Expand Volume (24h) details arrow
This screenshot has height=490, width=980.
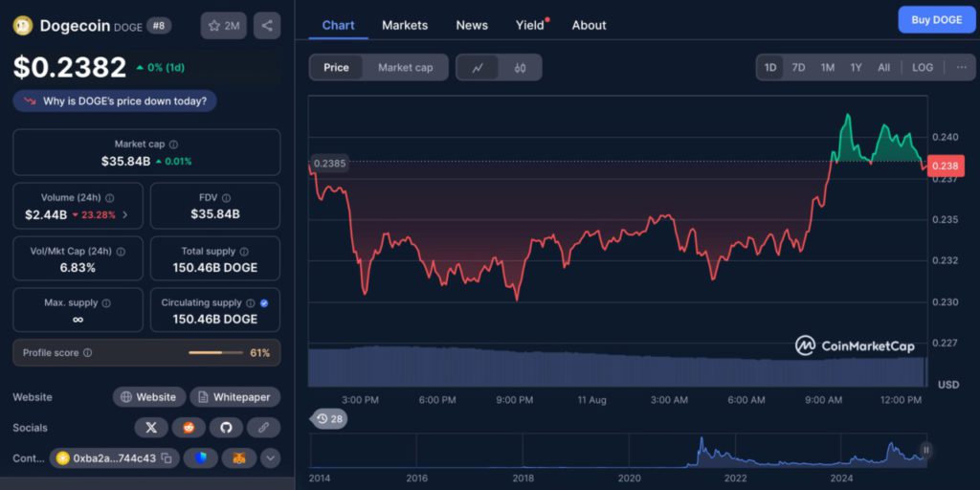125,214
